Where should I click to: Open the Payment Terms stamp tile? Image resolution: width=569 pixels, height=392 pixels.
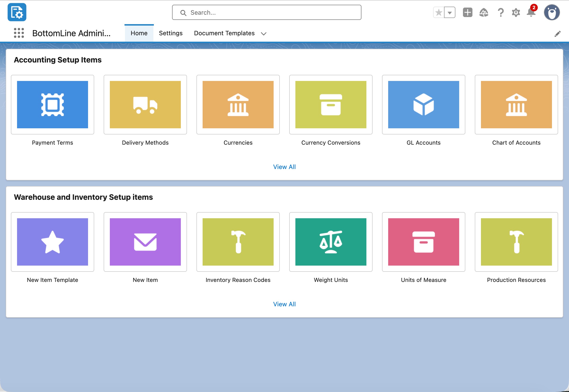coord(52,104)
